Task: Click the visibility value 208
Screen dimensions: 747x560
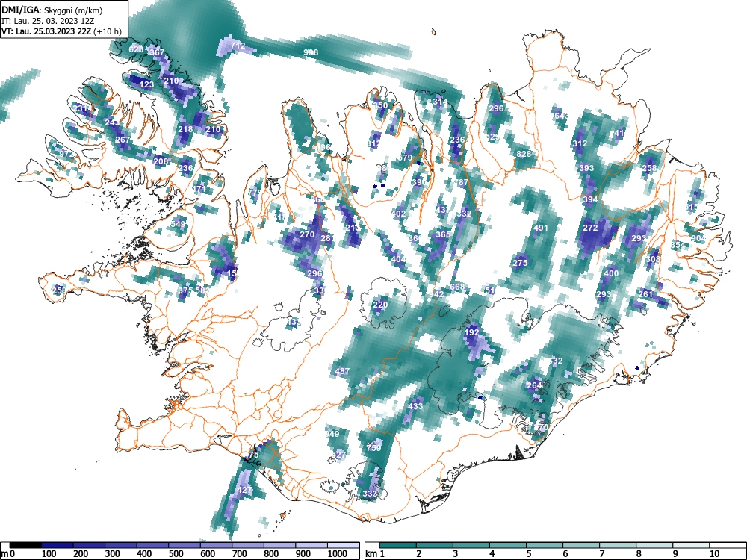Action: tap(161, 161)
